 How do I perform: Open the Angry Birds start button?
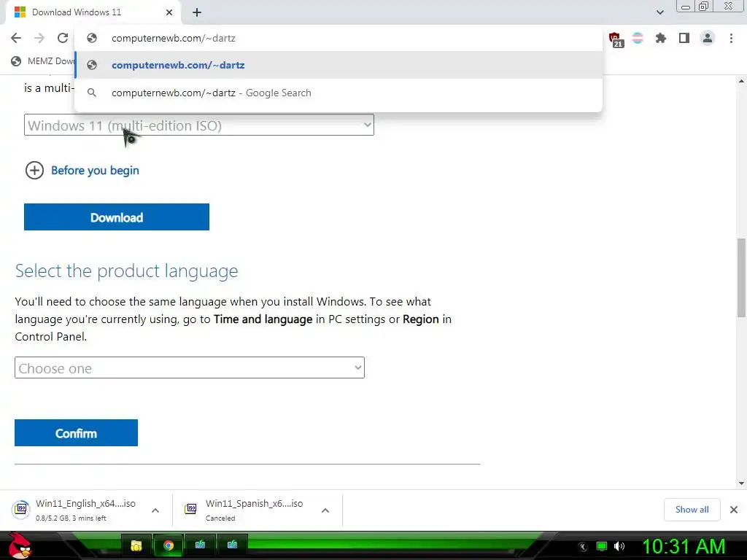click(20, 545)
